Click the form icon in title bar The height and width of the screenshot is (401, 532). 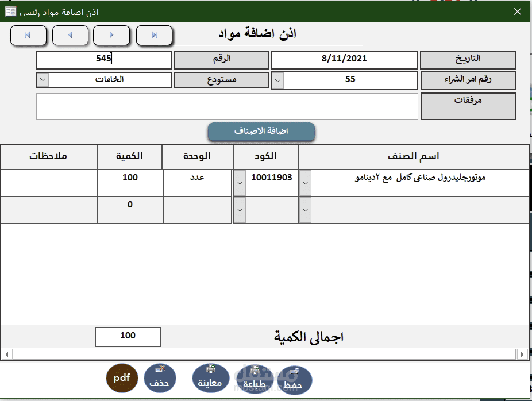pos(10,11)
